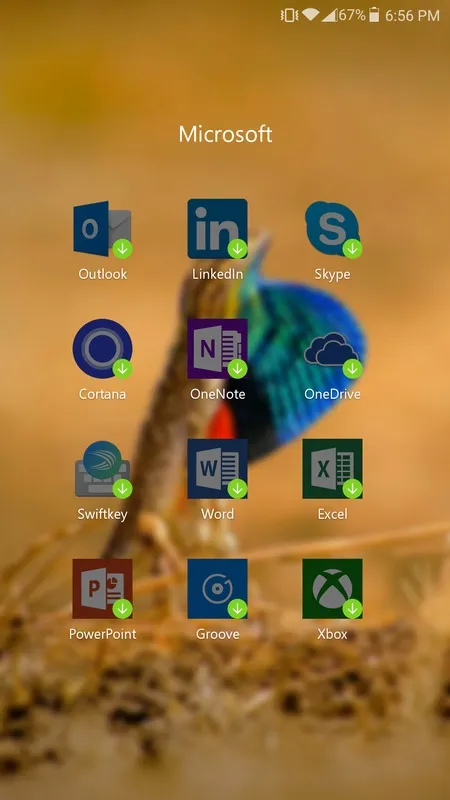Tap the green download badge on Xbox

[353, 609]
